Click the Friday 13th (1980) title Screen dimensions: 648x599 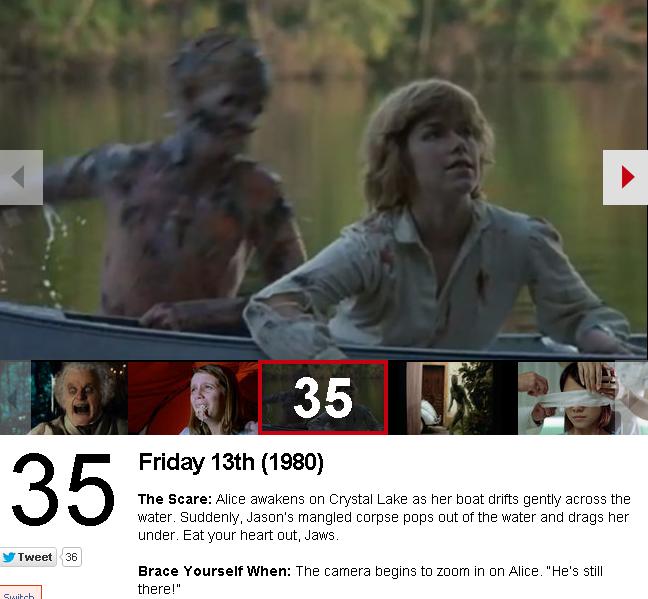(x=231, y=462)
